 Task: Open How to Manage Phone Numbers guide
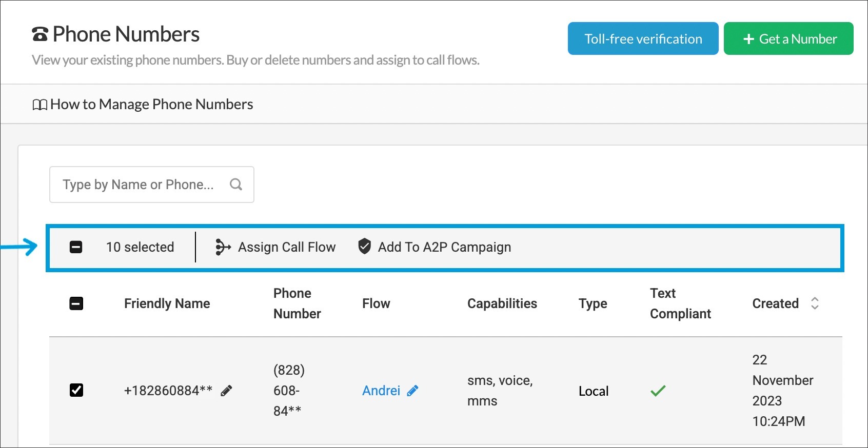point(151,105)
